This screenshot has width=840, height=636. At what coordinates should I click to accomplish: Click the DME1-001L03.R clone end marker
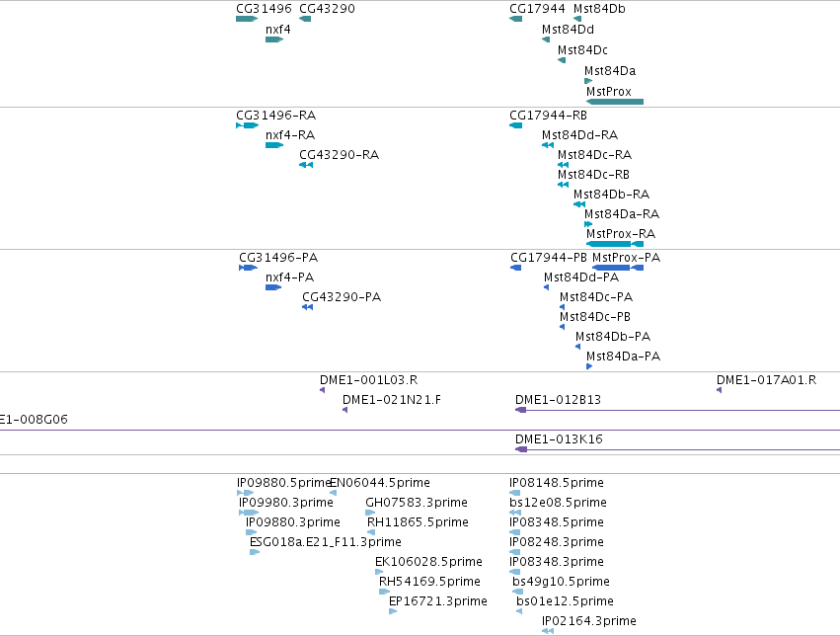coord(323,390)
